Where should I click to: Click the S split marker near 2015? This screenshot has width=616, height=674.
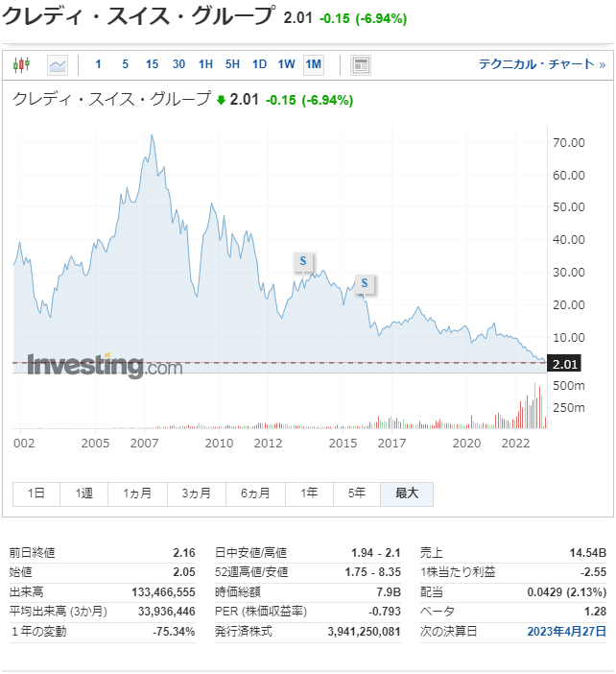[x=365, y=283]
